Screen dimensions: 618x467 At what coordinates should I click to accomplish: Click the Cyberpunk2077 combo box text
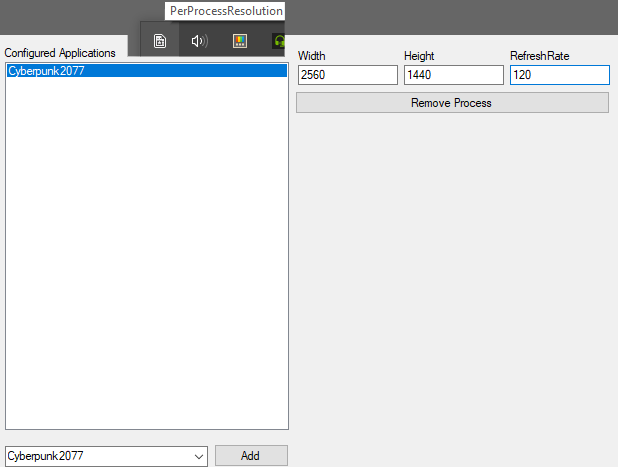click(45, 456)
